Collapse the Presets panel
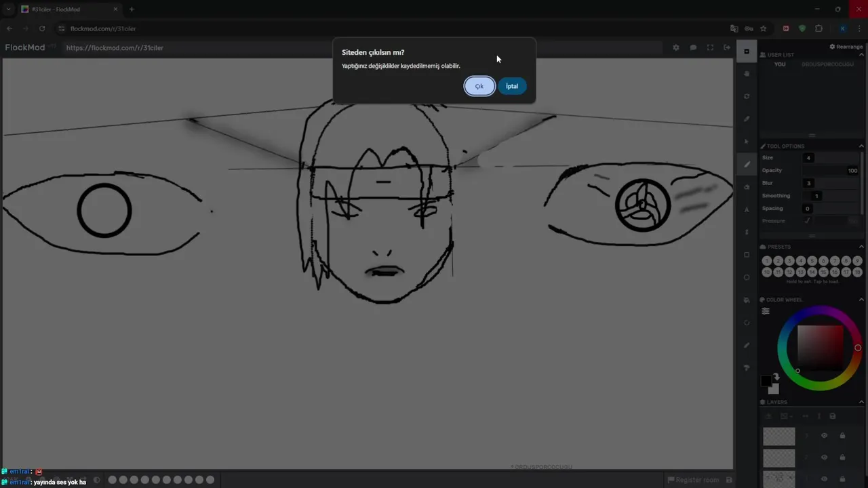 pos(861,247)
